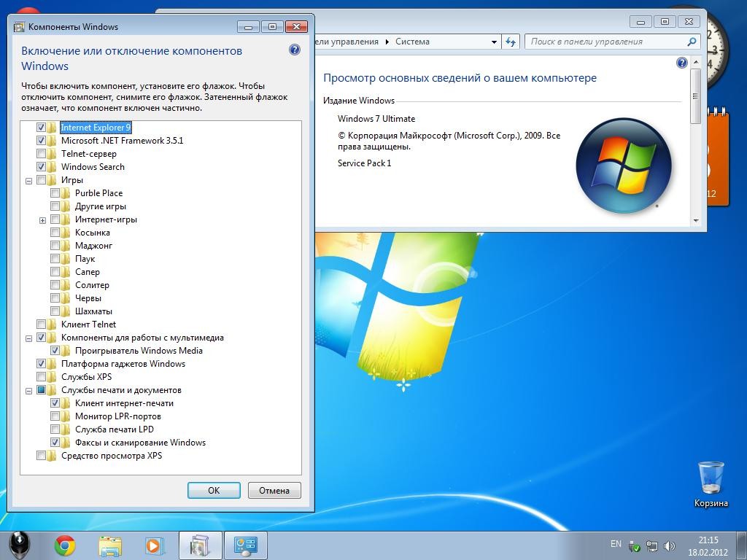Click the scroll up arrow in Система window
Image resolution: width=747 pixels, height=560 pixels.
tap(695, 63)
